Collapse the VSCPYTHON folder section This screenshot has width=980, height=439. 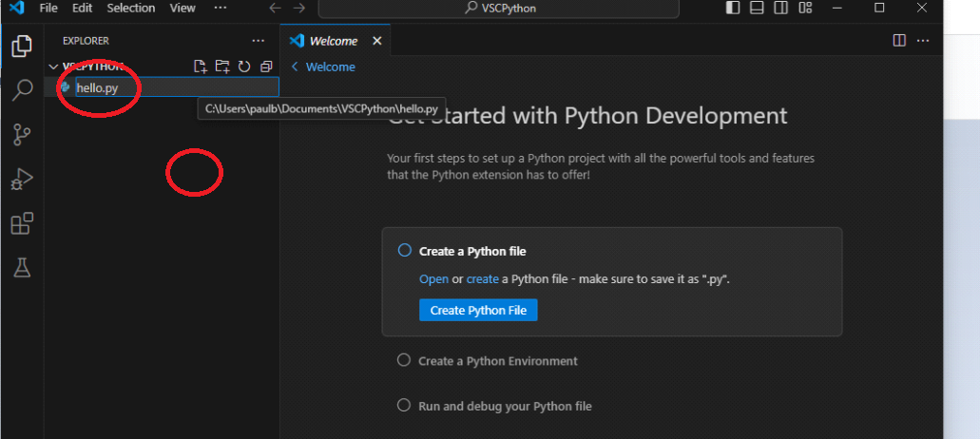53,67
